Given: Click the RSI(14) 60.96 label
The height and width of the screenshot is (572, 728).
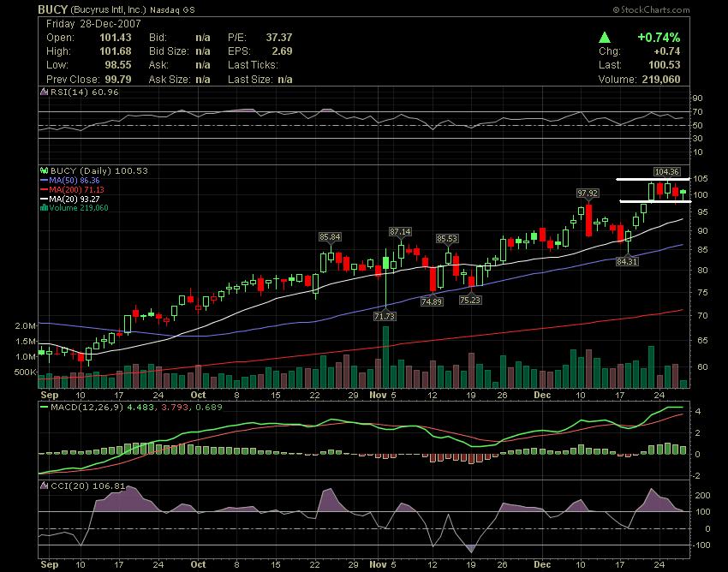Looking at the screenshot, I should click(x=85, y=92).
